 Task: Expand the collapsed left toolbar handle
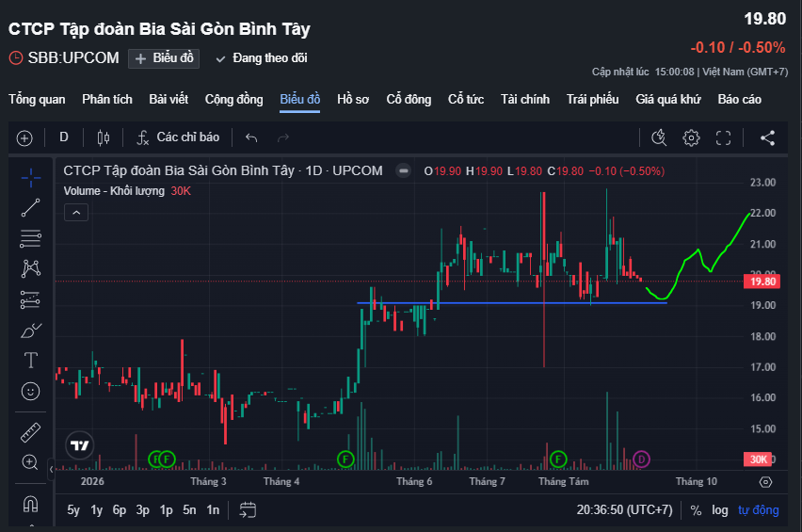point(51,469)
